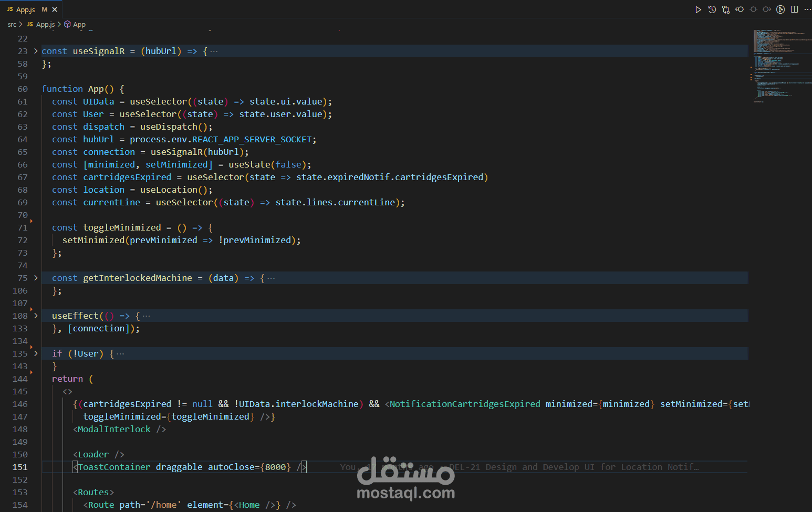This screenshot has width=812, height=512.
Task: Click 'ModalInterlock' tag on line 148
Action: [x=114, y=430]
